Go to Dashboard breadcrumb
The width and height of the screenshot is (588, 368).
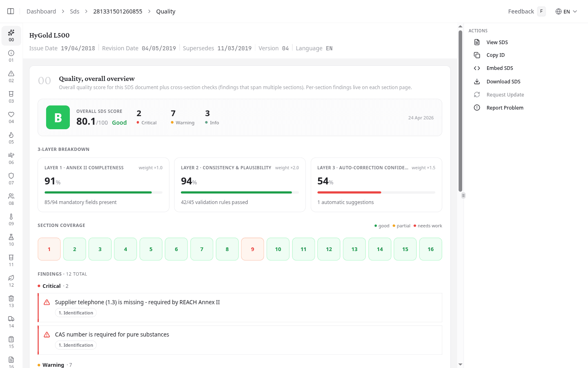[41, 11]
